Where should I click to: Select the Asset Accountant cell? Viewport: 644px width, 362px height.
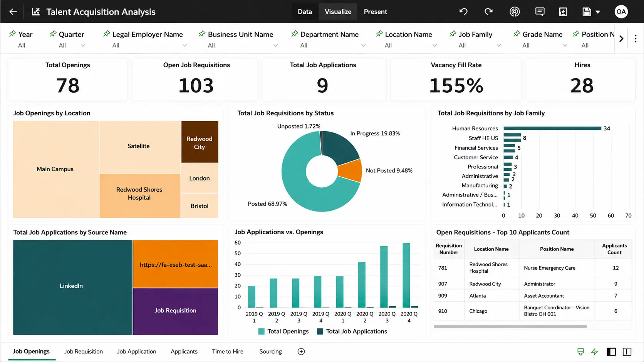(557, 296)
